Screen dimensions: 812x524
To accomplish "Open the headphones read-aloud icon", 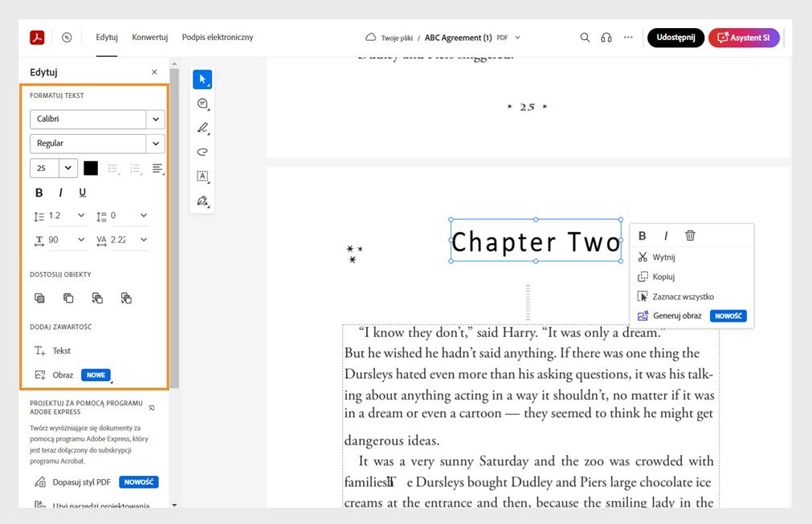I will (606, 37).
